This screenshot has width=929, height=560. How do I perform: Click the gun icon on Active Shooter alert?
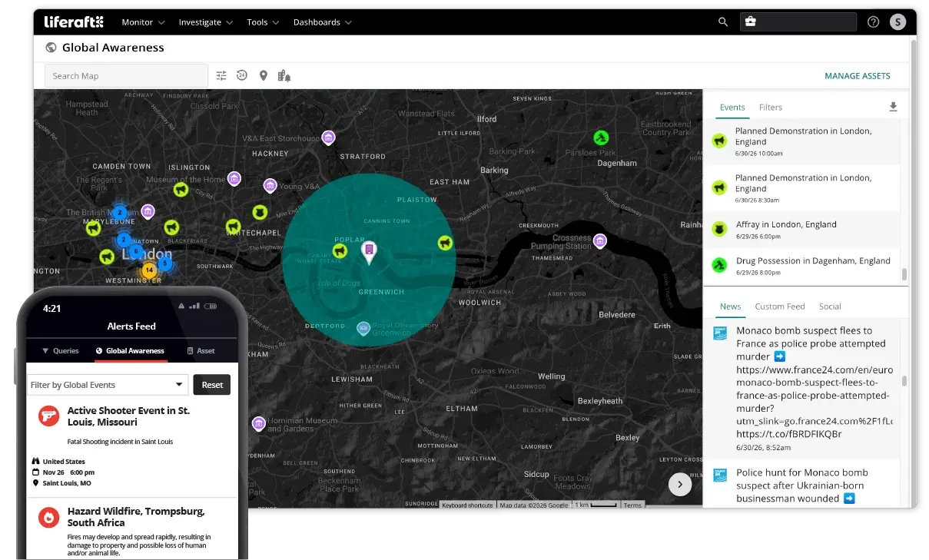[49, 416]
